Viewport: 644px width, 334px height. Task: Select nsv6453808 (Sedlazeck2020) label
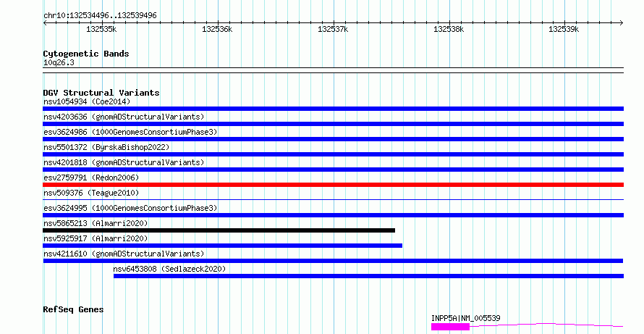pyautogui.click(x=169, y=269)
